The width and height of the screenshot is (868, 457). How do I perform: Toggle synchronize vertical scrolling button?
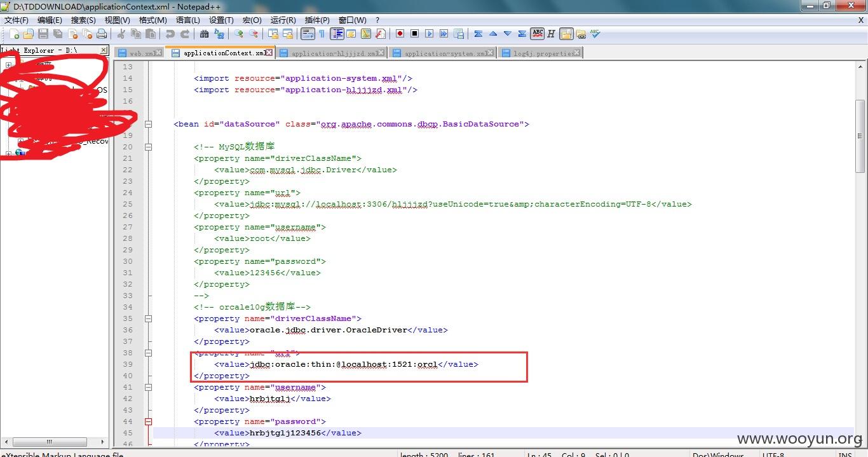(273, 34)
